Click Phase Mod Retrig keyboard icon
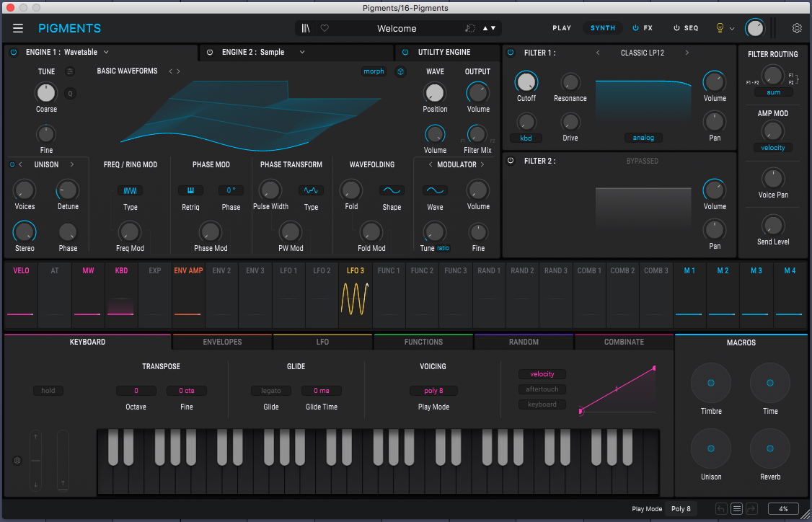 click(190, 190)
